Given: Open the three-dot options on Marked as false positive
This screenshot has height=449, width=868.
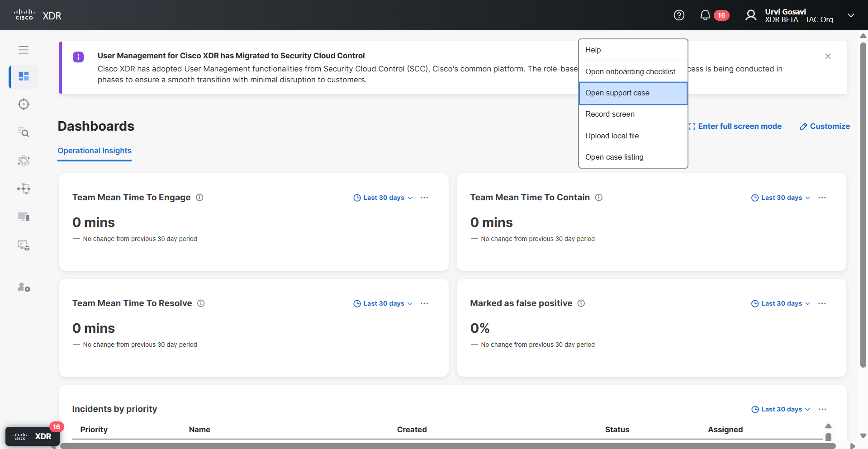Looking at the screenshot, I should tap(822, 303).
